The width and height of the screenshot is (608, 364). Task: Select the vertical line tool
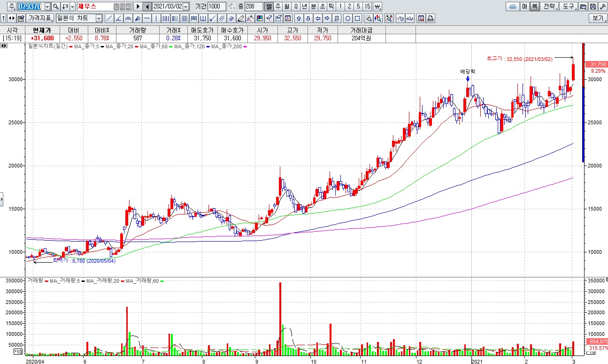click(x=156, y=18)
